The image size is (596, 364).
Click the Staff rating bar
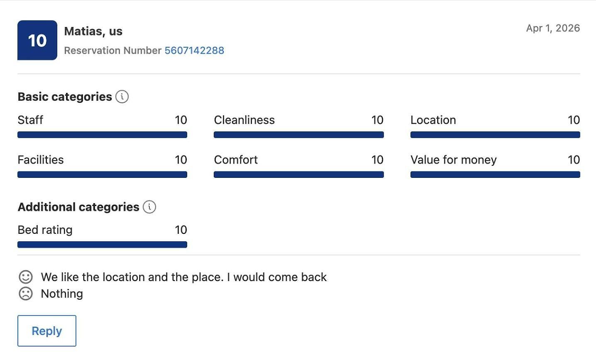coord(102,135)
